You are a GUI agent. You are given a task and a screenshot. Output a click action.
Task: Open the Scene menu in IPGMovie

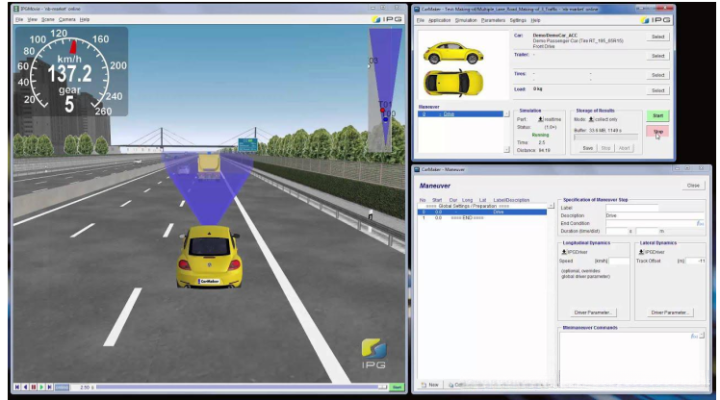(48, 20)
